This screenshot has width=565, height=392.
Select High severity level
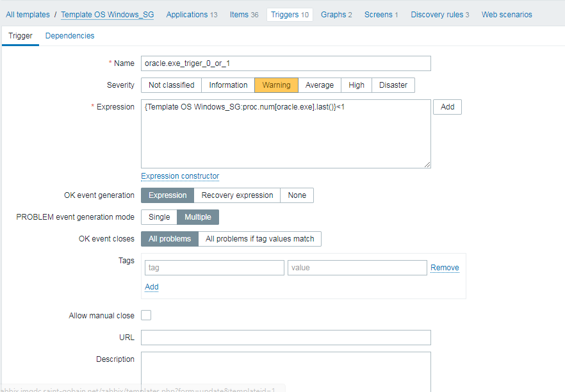tap(357, 85)
